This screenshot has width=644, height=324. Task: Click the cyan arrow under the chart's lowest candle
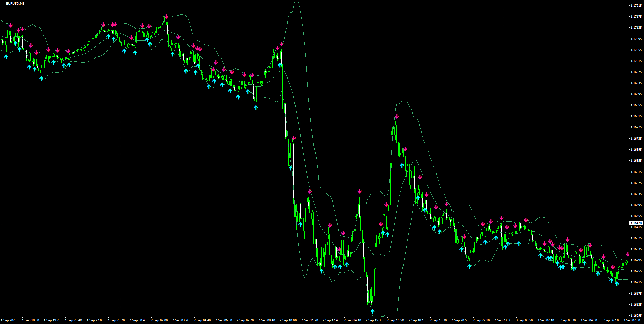click(x=372, y=311)
